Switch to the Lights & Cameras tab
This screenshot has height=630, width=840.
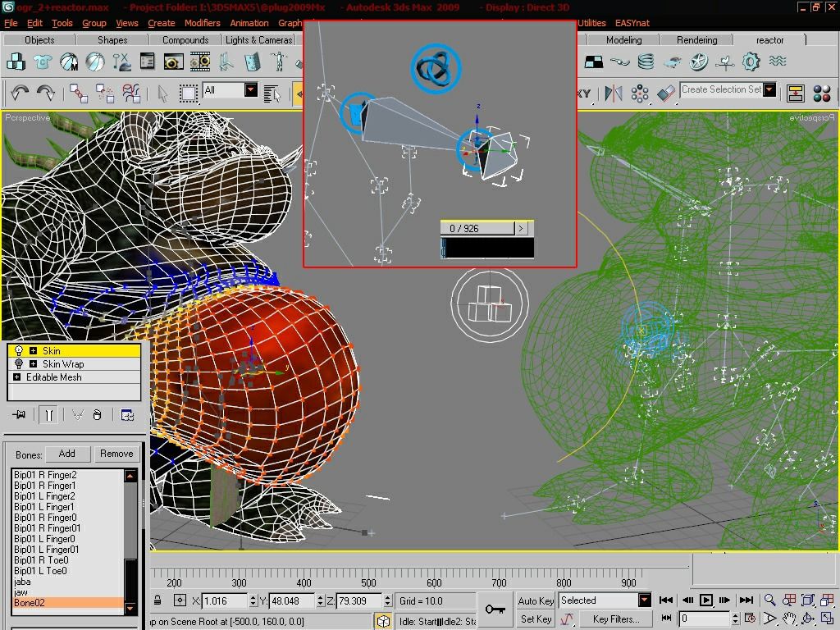pyautogui.click(x=258, y=40)
